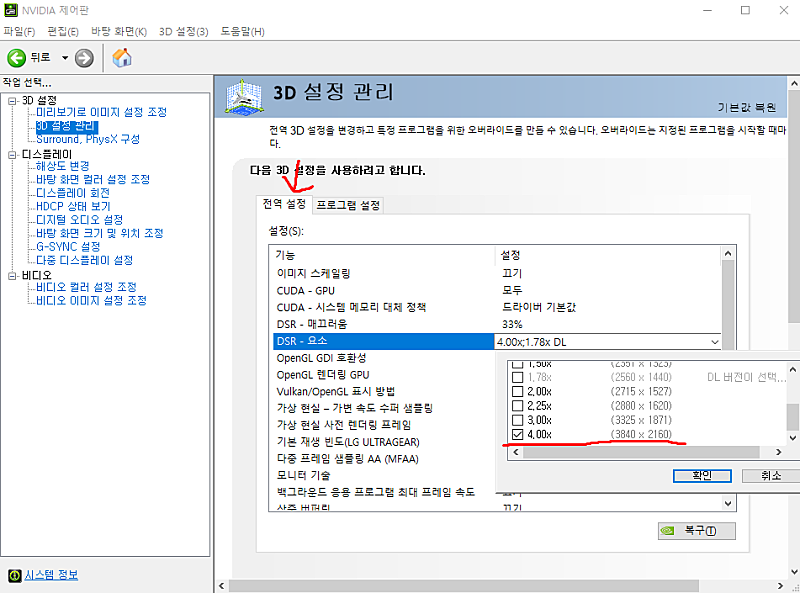800x593 pixels.
Task: Open the 편집(E) menu
Action: pos(63,32)
